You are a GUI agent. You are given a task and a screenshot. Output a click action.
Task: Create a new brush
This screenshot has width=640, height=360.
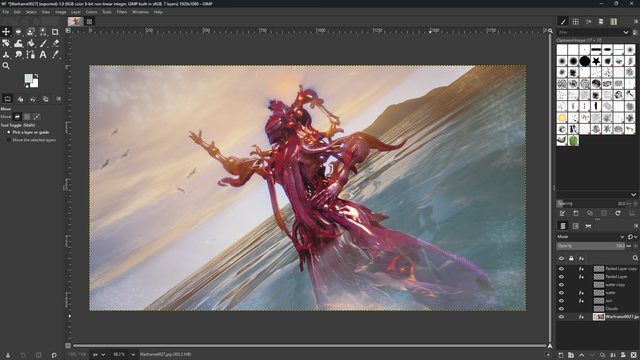click(576, 213)
